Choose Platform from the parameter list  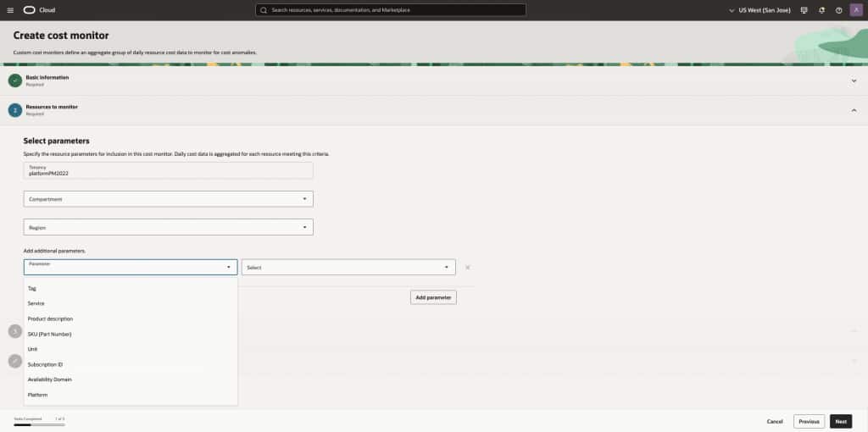click(x=131, y=395)
